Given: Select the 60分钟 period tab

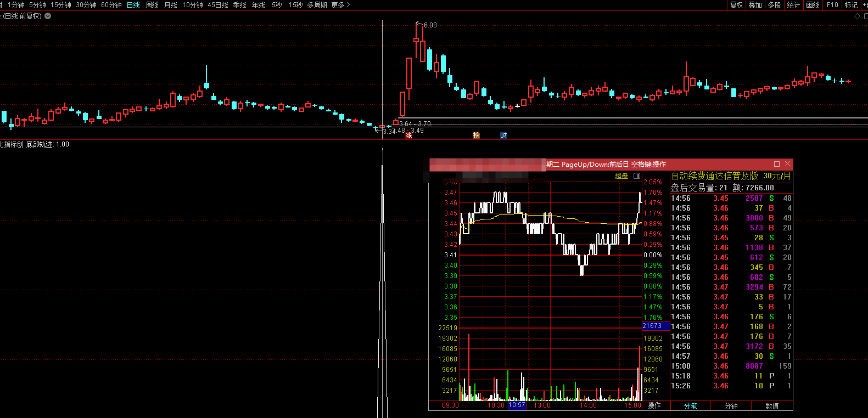Looking at the screenshot, I should (x=111, y=5).
